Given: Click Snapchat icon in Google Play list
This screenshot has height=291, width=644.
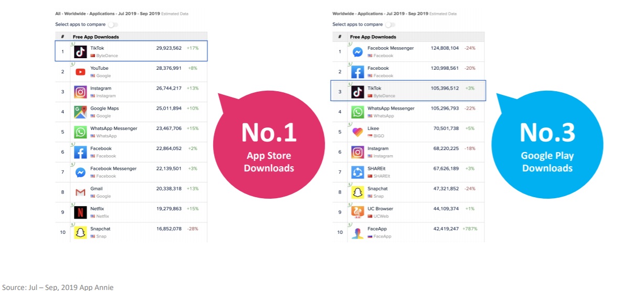Looking at the screenshot, I should (x=357, y=192).
